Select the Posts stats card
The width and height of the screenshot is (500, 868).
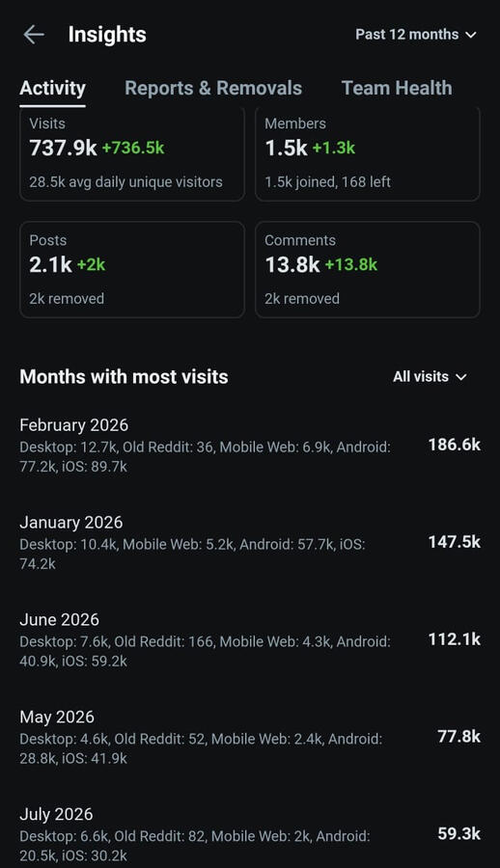point(132,270)
